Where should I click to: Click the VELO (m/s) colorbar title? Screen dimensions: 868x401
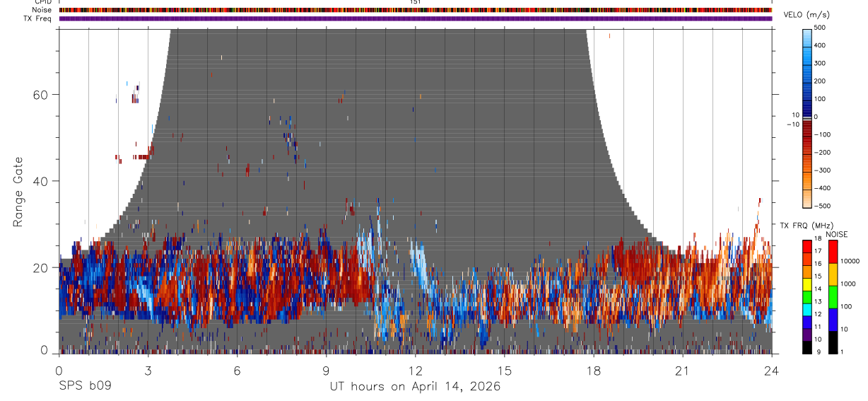[x=806, y=15]
